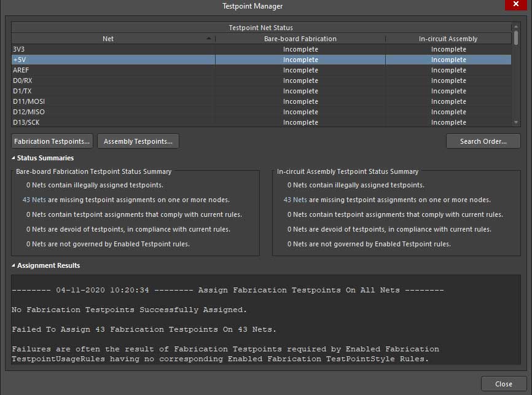Image resolution: width=532 pixels, height=395 pixels.
Task: Open the 43 Nets link in In-circuit summary
Action: click(295, 200)
